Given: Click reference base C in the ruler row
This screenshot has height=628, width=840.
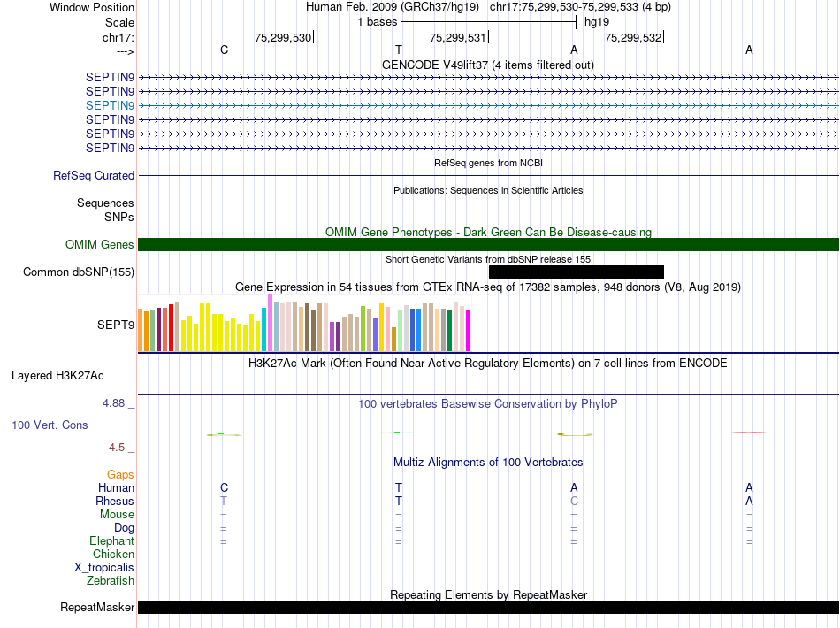Looking at the screenshot, I should coord(224,50).
